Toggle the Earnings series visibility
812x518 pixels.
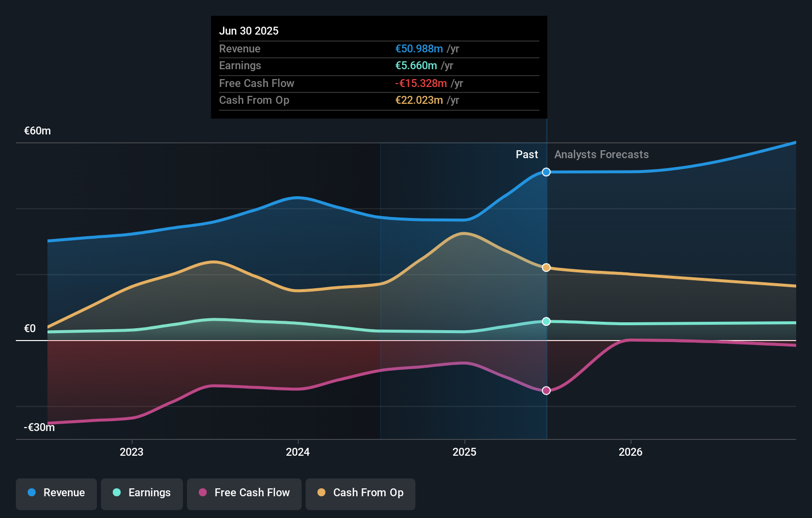pyautogui.click(x=142, y=494)
